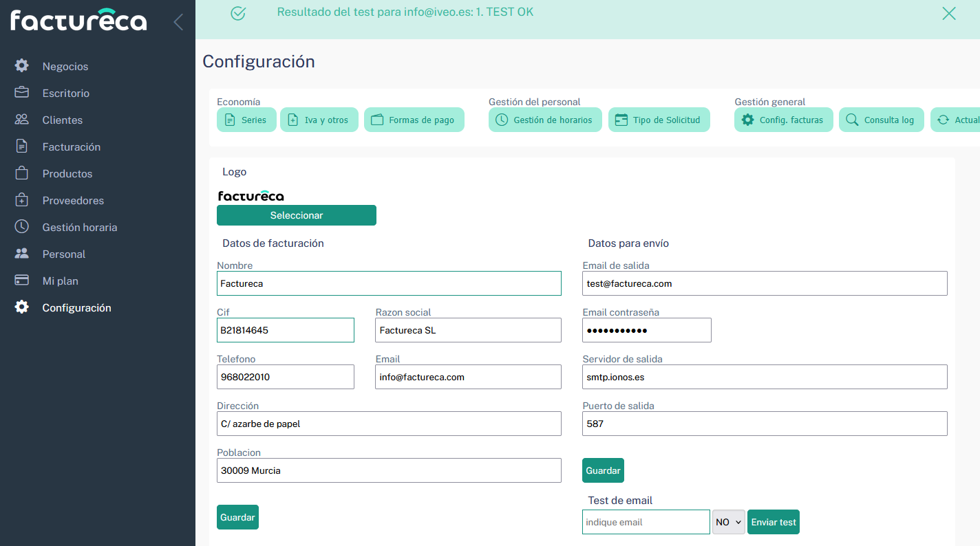Open the NO test dropdown
Screen dimensions: 980x546
727,522
